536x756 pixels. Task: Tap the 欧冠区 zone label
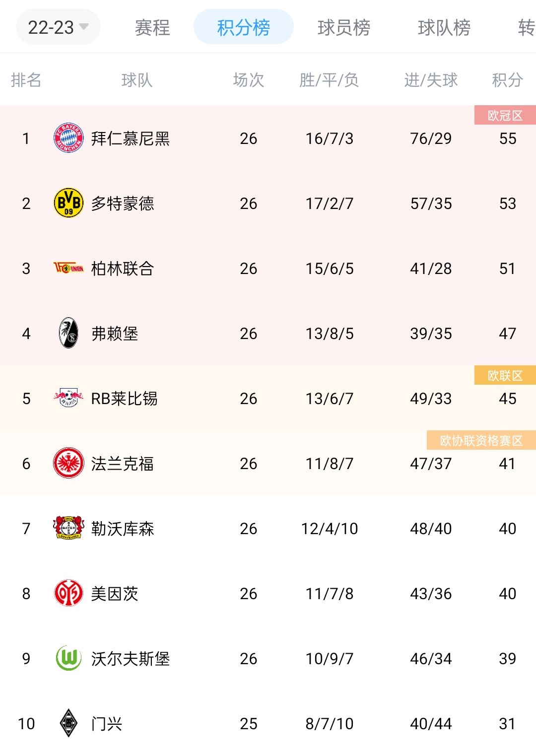tap(505, 115)
